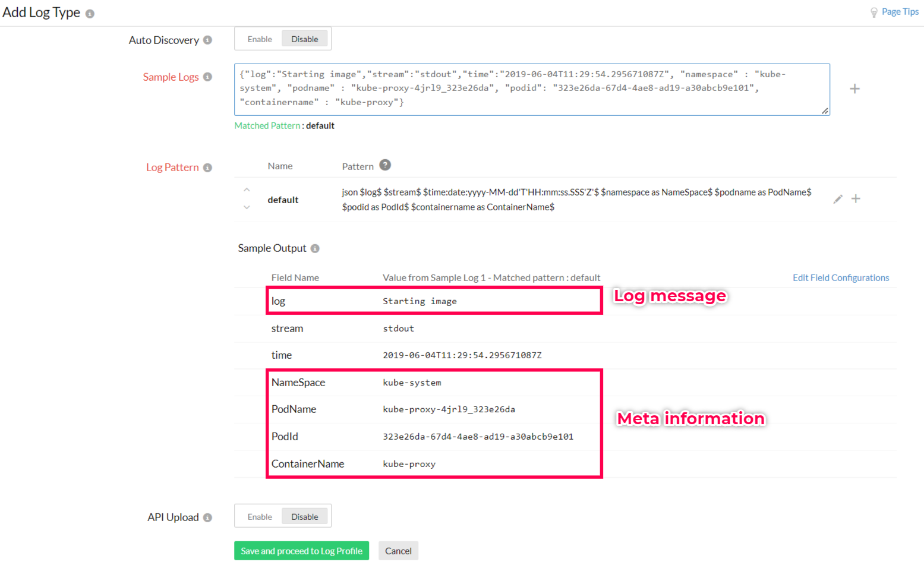This screenshot has width=924, height=568.
Task: Disable Auto Discovery
Action: (x=304, y=39)
